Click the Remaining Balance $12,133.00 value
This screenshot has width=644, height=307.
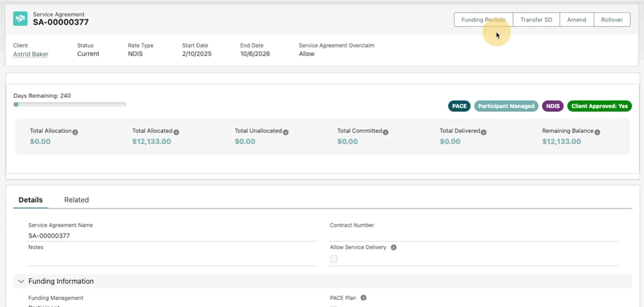[562, 142]
